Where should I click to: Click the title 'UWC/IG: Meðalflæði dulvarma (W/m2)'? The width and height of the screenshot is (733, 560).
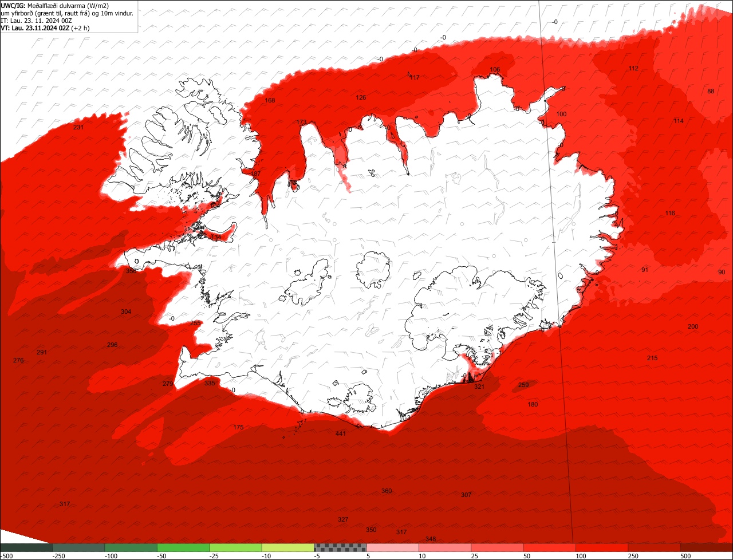coord(55,5)
